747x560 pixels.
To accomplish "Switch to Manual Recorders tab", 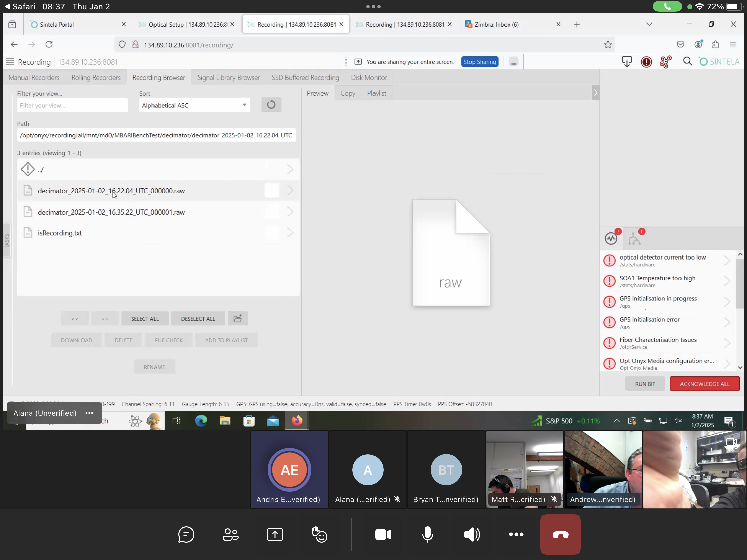I will tap(34, 77).
